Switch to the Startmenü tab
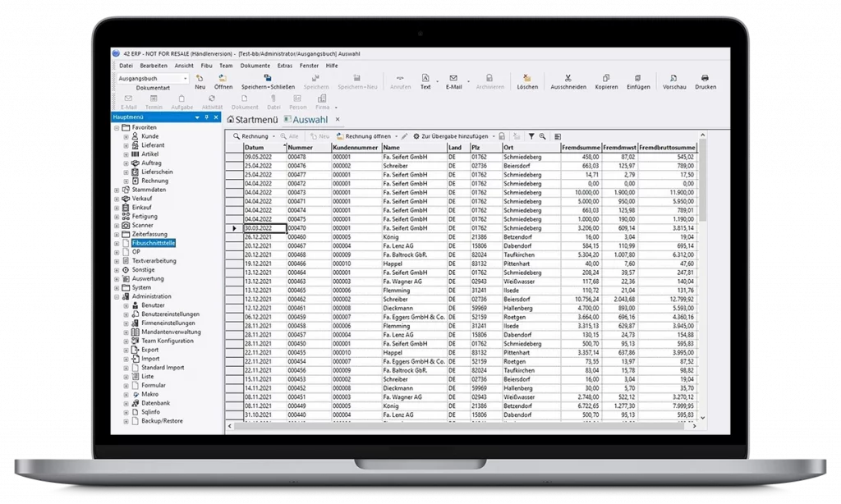Viewport: 841px width, 504px height. tap(253, 120)
